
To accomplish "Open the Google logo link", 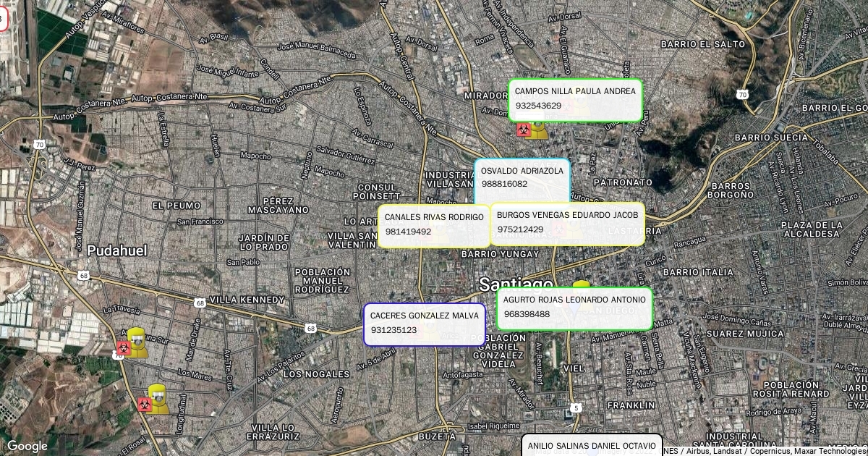I will (27, 446).
